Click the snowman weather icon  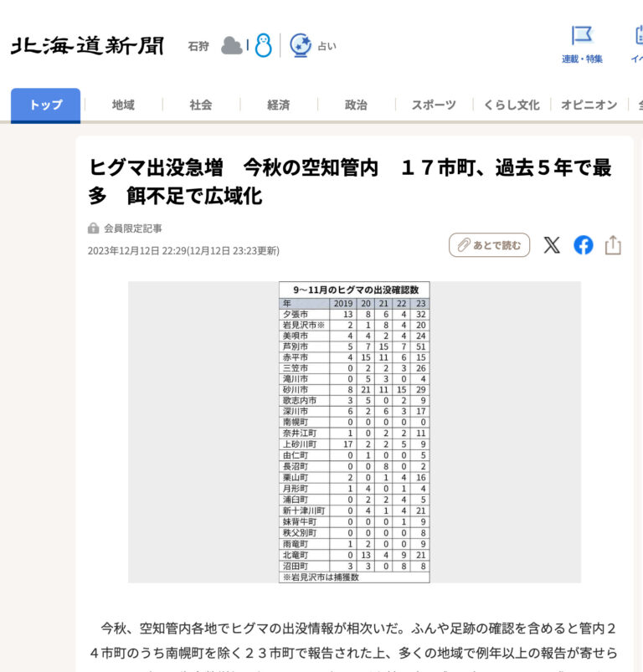point(263,45)
